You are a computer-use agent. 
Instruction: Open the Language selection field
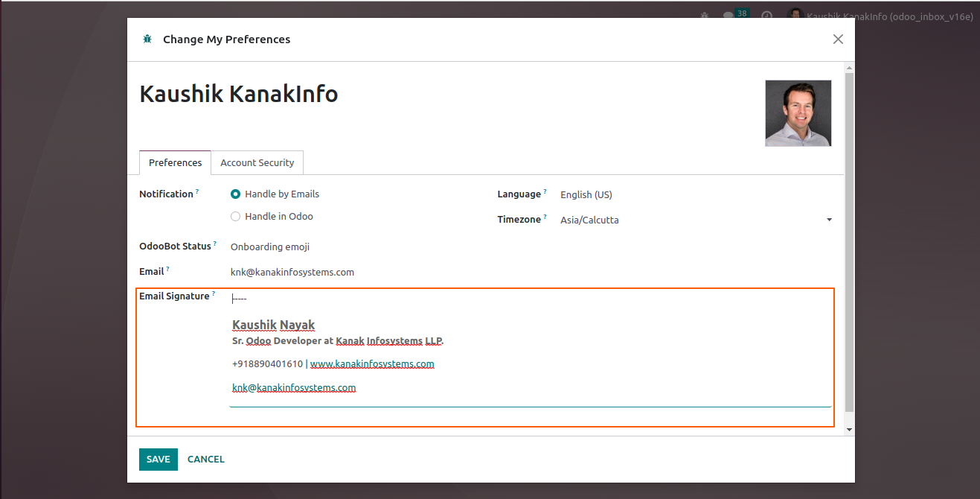(x=692, y=195)
